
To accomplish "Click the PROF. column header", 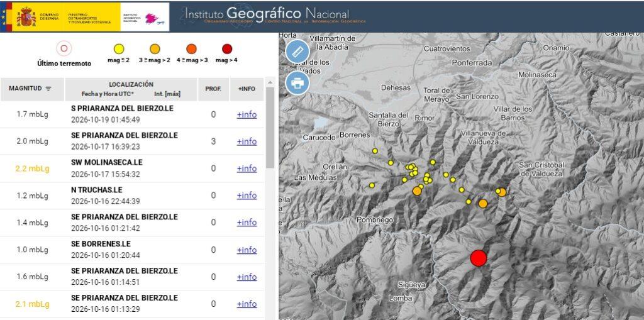I will [x=213, y=89].
